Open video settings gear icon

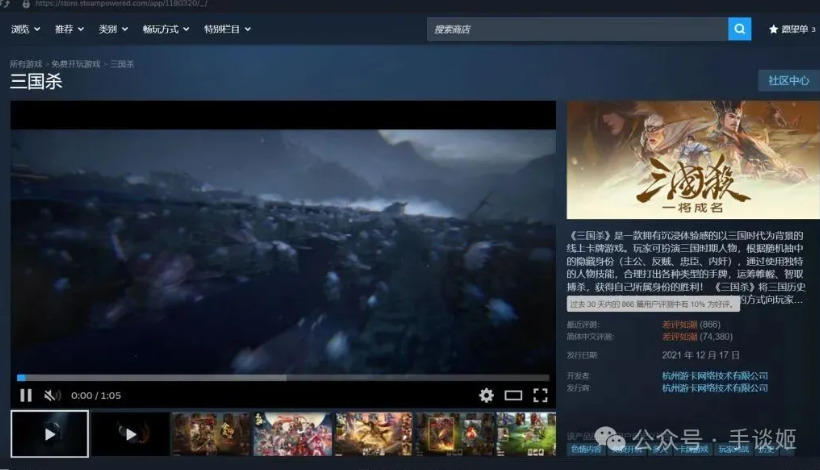click(486, 395)
